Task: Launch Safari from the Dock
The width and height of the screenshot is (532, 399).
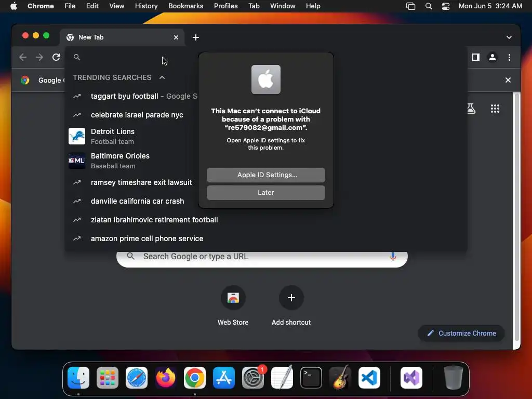Action: click(137, 378)
